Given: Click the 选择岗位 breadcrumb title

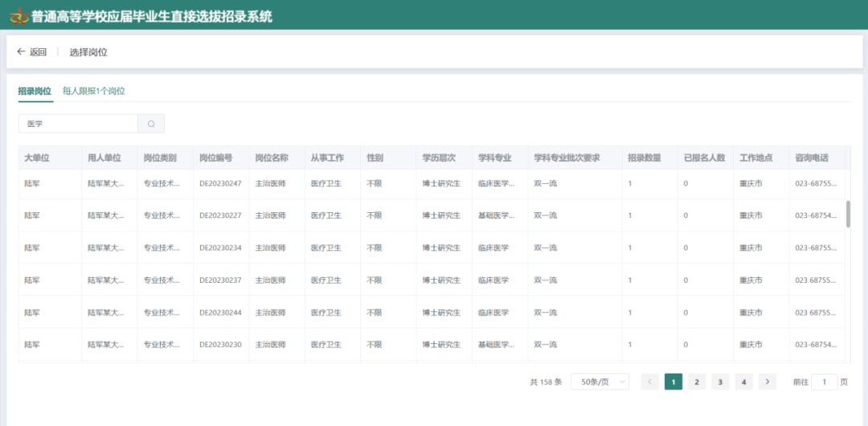Looking at the screenshot, I should [88, 52].
